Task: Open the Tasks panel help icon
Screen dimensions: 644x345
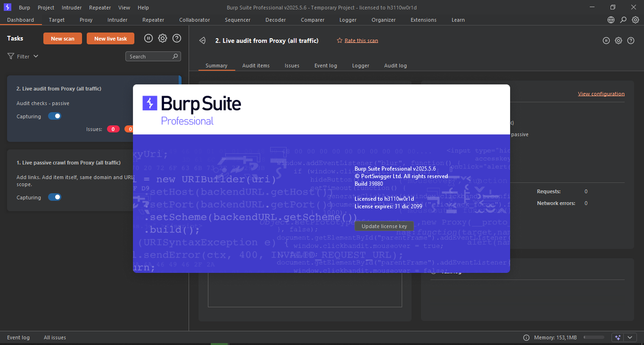Action: point(177,38)
